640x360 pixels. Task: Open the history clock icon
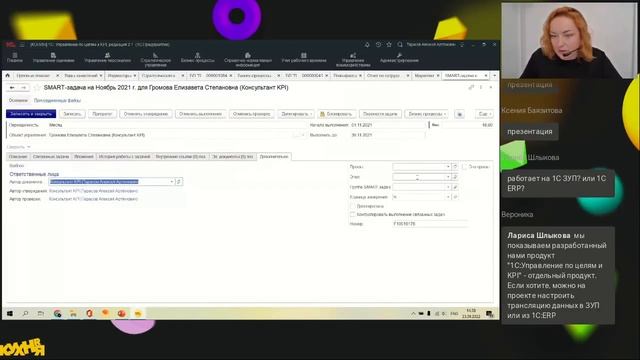tap(378, 44)
